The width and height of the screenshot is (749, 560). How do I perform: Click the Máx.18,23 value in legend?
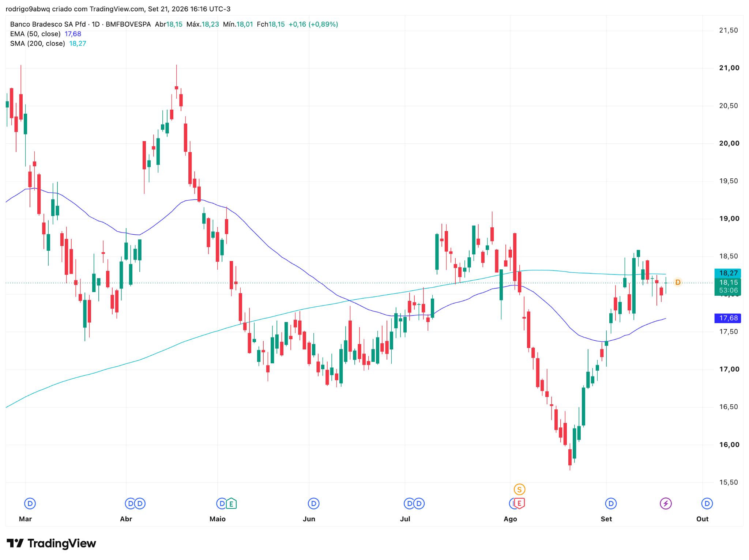tap(203, 24)
